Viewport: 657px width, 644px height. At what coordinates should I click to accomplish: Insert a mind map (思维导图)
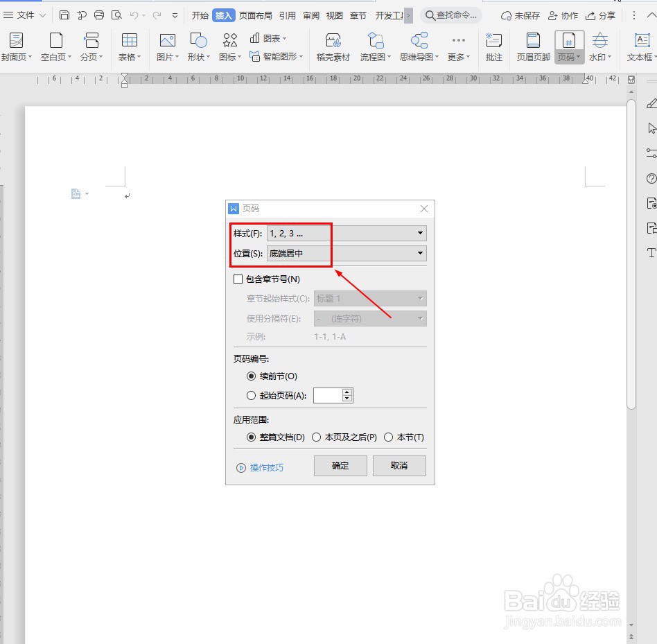pos(419,47)
